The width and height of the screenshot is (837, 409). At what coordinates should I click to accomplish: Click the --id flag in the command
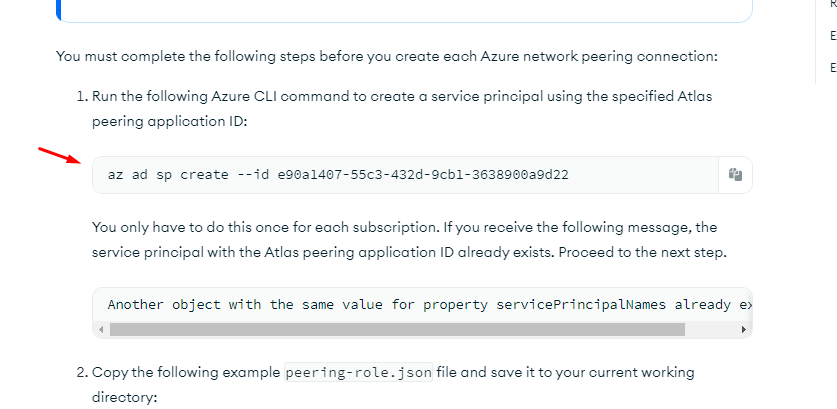point(253,175)
